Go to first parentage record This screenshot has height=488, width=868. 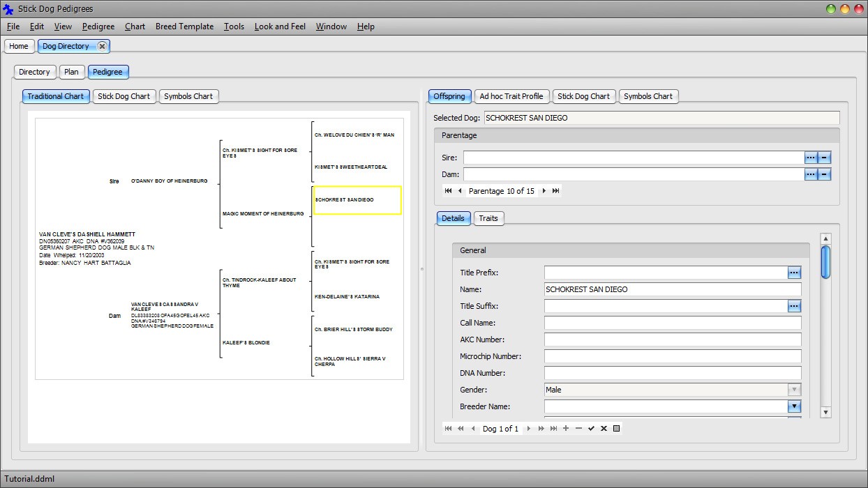(448, 191)
